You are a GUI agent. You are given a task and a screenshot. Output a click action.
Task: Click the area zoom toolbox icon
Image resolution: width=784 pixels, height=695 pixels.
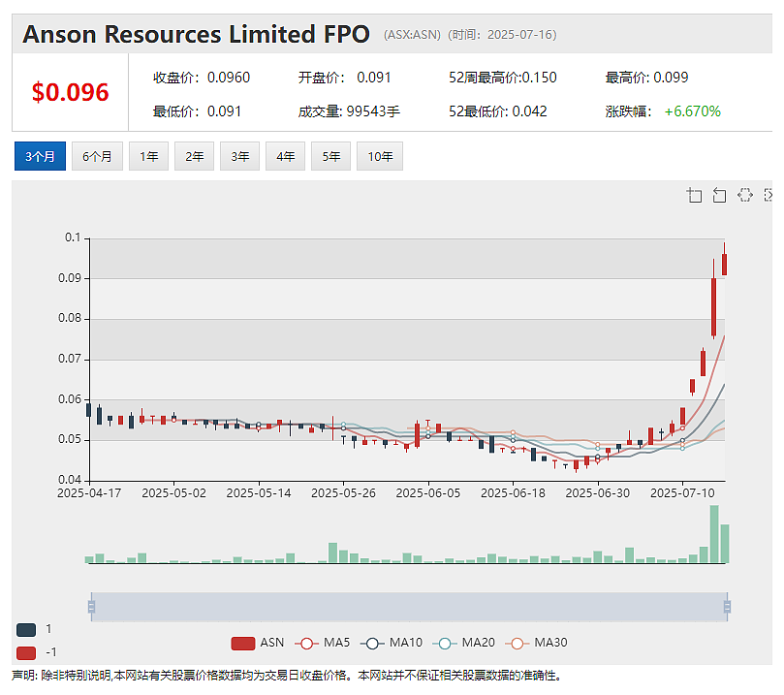[694, 195]
